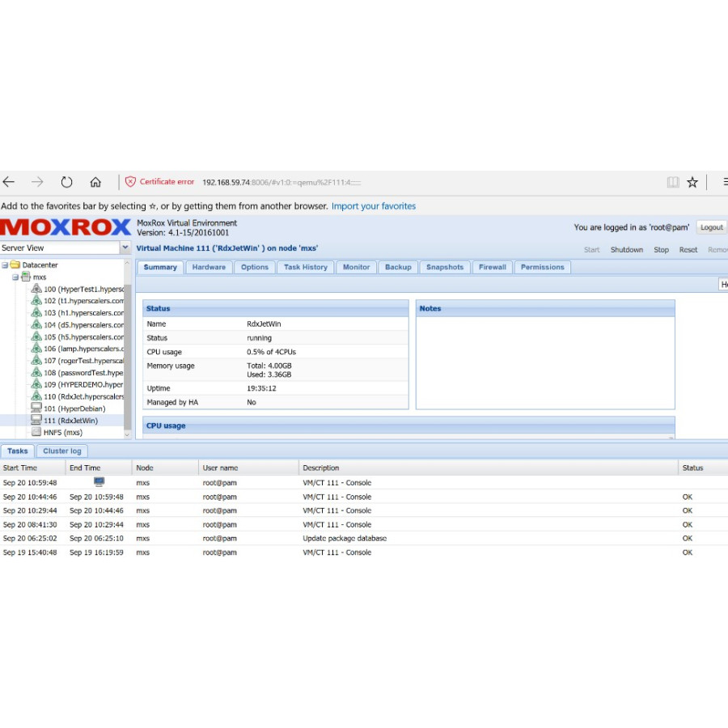Sort tasks by Start Time column header
The width and height of the screenshot is (728, 728).
[x=32, y=468]
